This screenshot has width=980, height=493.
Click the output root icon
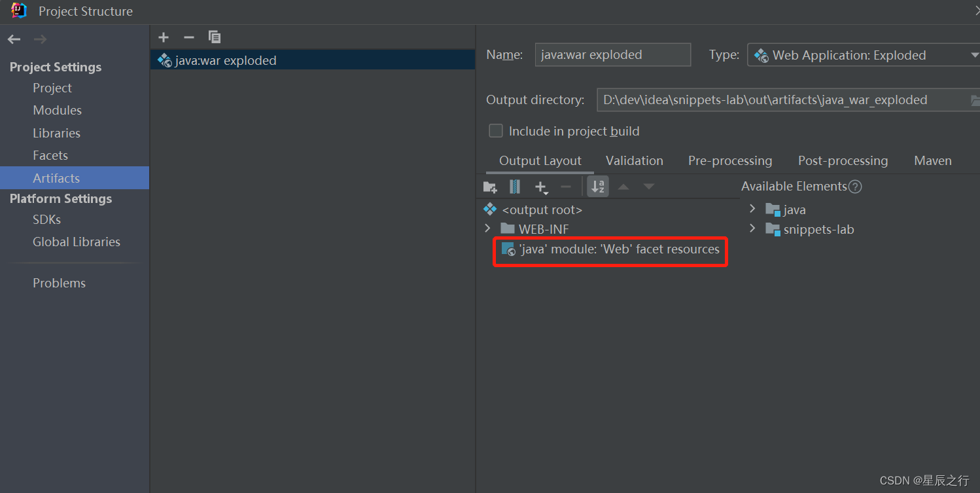pos(490,210)
